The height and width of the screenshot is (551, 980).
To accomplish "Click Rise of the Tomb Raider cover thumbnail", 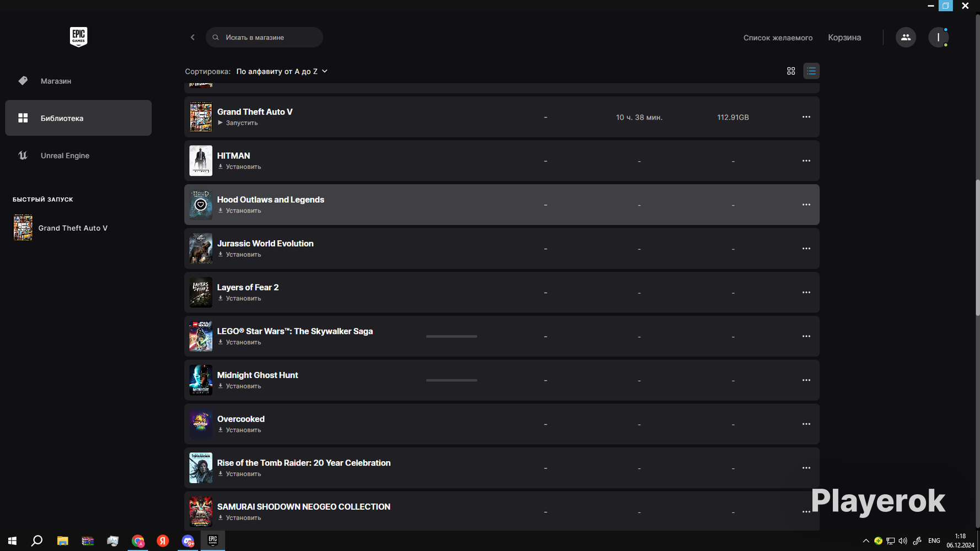I will (201, 468).
